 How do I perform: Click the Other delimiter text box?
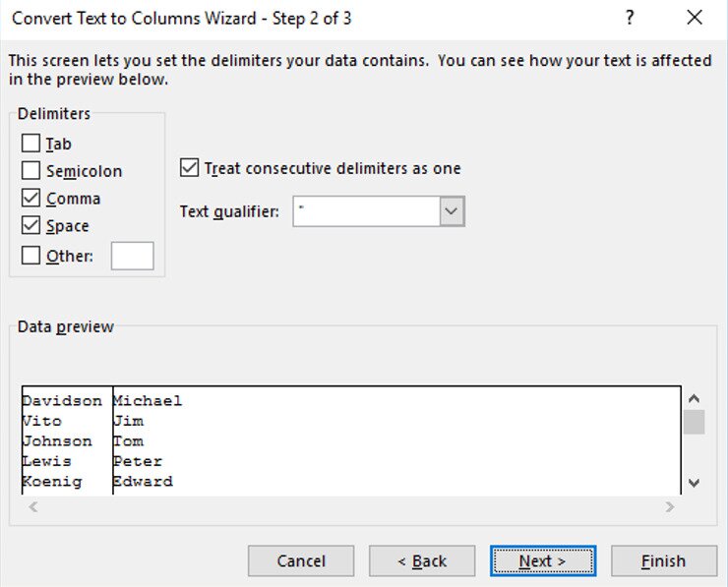point(132,256)
